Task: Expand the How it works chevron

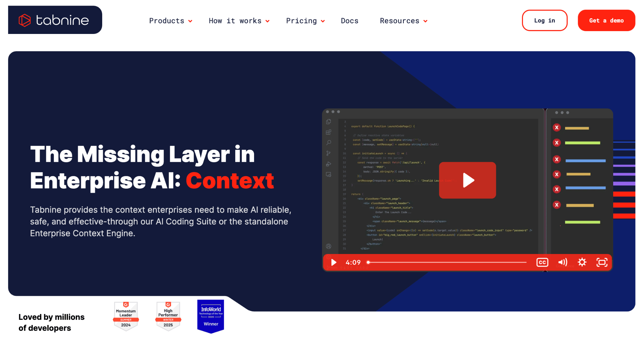Action: coord(268,21)
